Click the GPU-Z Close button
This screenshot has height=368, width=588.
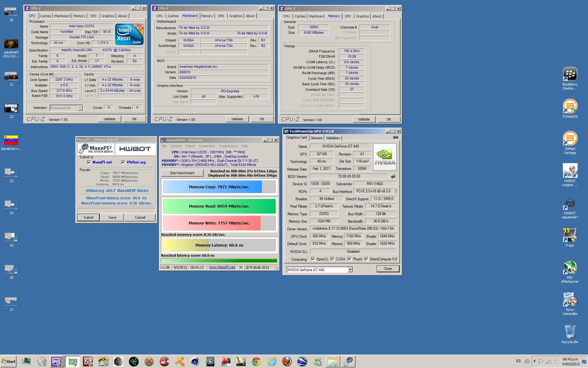point(388,269)
